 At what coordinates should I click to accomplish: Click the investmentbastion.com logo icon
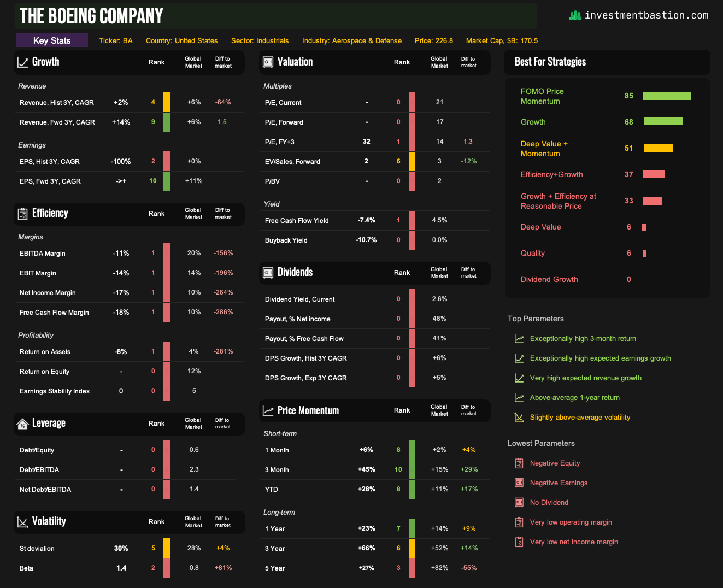(x=575, y=15)
